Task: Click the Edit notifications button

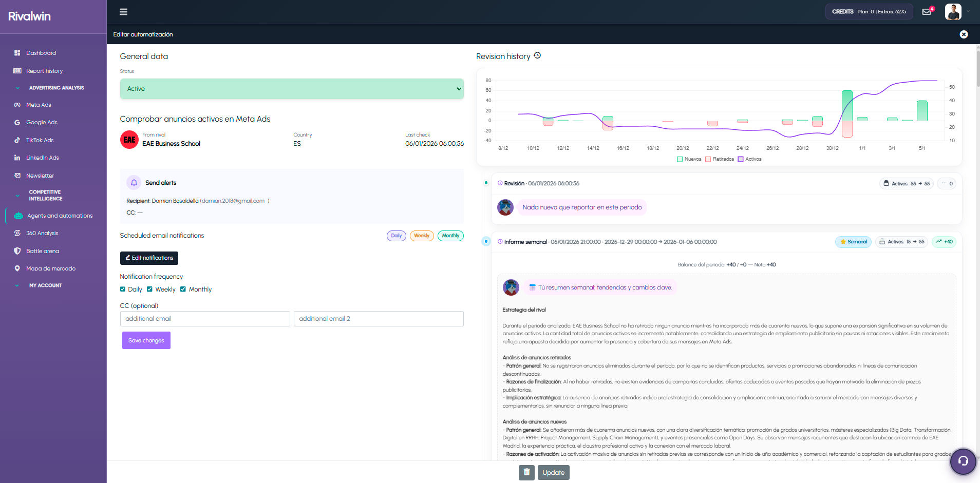Action: (149, 258)
